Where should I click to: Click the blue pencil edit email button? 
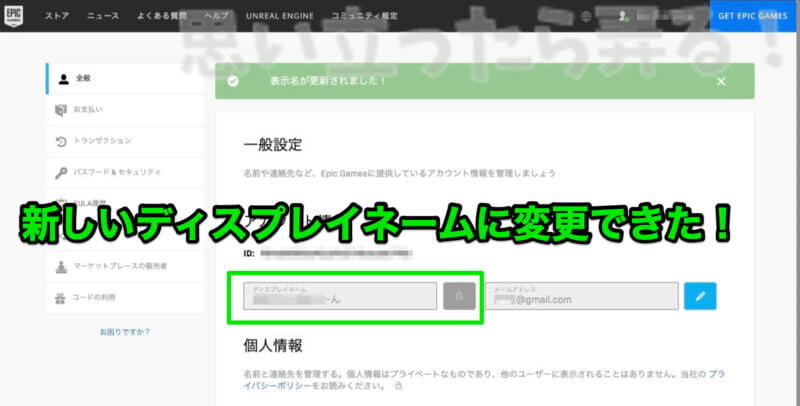(700, 296)
